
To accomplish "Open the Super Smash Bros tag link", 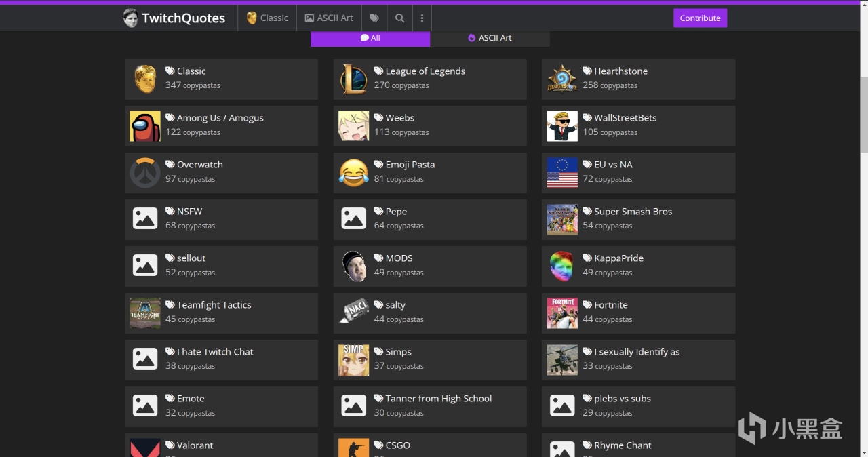I will coord(627,212).
